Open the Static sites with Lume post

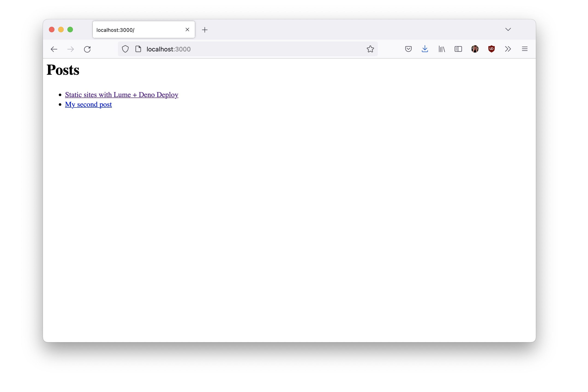click(x=121, y=95)
